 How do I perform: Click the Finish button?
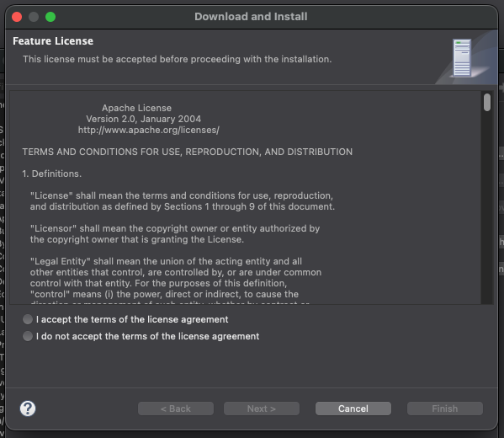[444, 409]
